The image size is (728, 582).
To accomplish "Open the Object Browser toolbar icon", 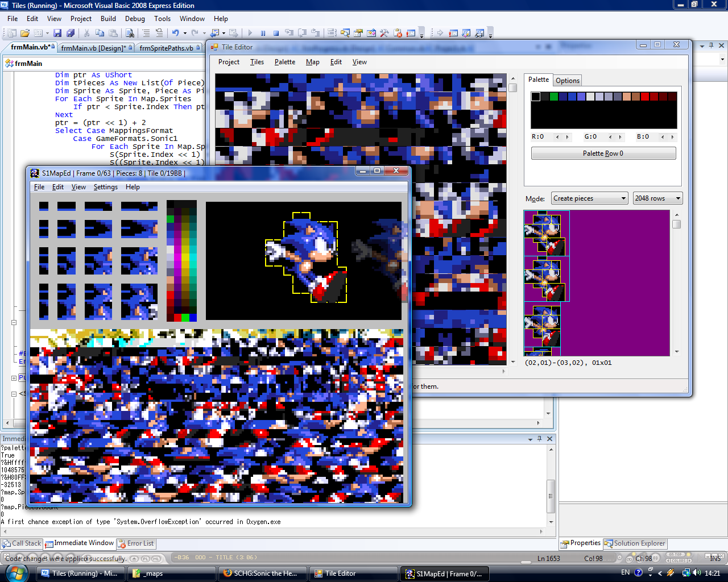I will 371,33.
